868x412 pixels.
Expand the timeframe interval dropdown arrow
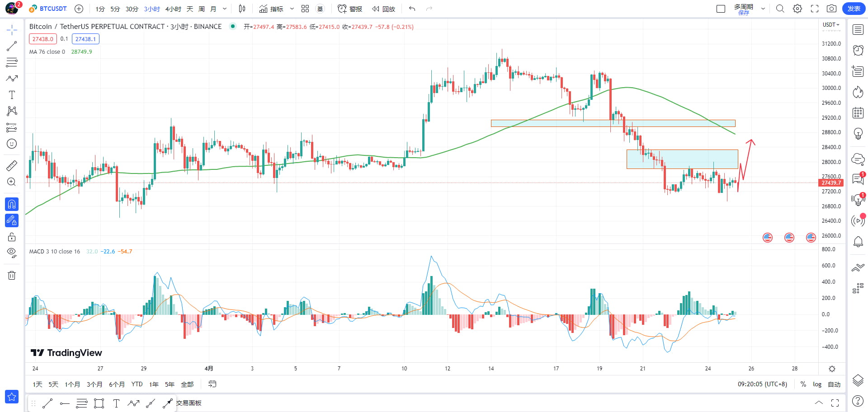[x=225, y=9]
